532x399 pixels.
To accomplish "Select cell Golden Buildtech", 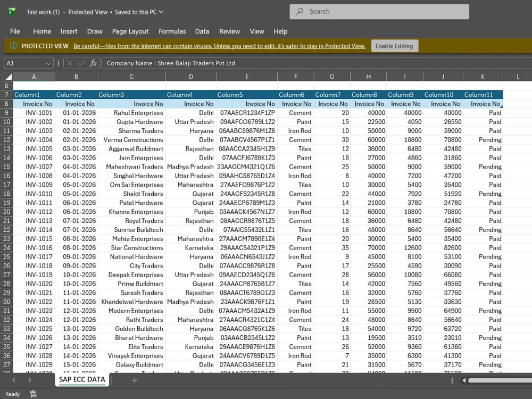I will [131, 329].
